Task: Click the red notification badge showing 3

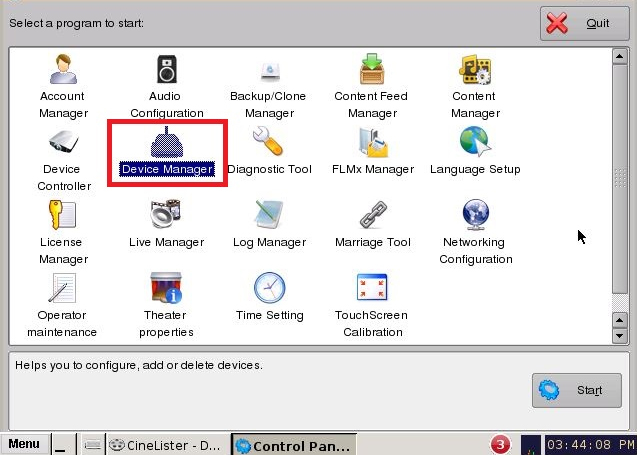Action: [500, 445]
